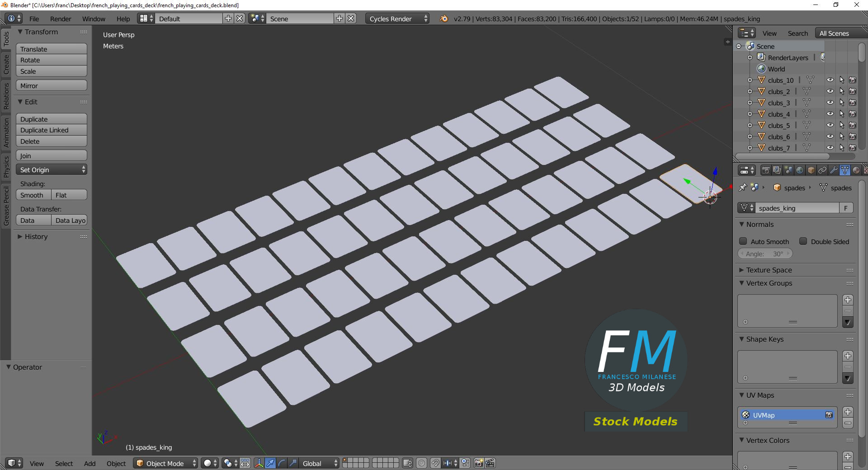Open the Material properties tab (sphere icon)

coord(856,170)
